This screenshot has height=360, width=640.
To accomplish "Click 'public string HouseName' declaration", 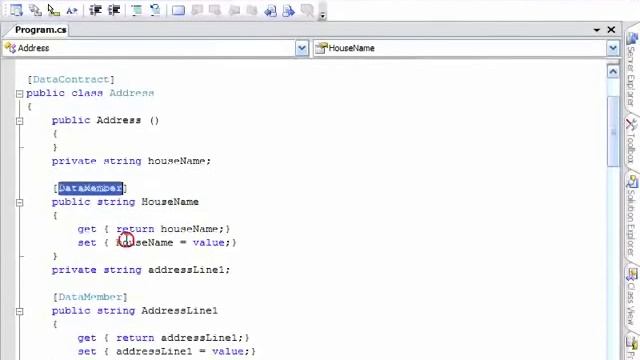I will (x=125, y=202).
